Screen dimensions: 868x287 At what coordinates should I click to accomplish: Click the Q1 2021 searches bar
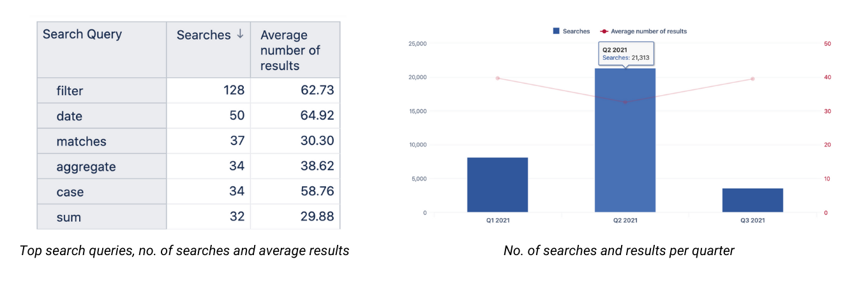[x=497, y=185]
